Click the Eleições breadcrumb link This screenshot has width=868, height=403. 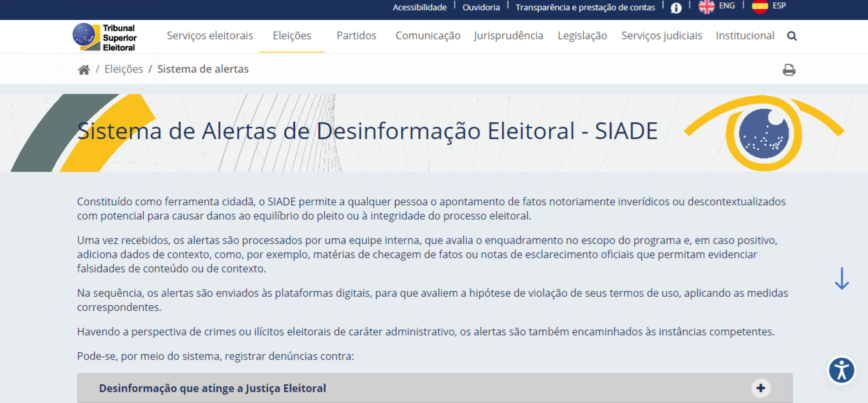(124, 69)
